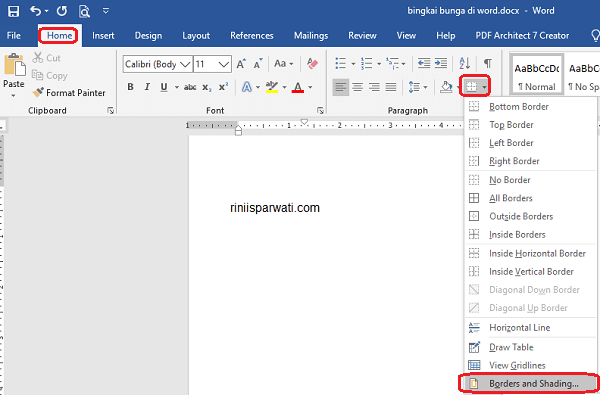Toggle Bold formatting

(130, 87)
